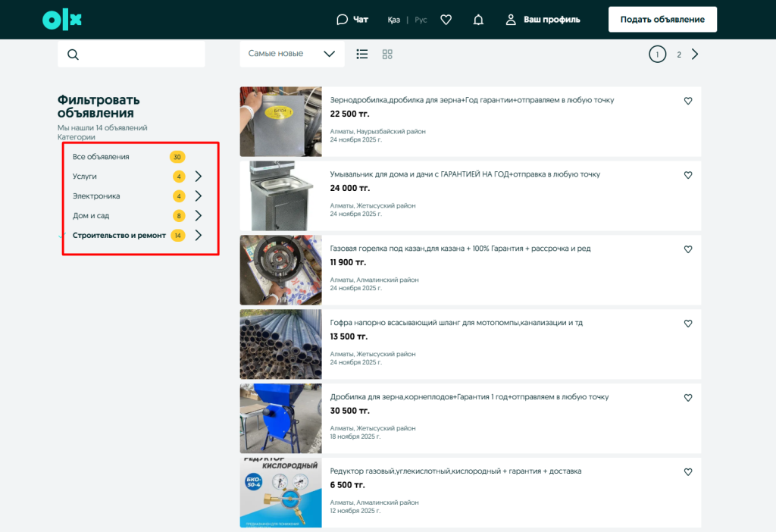Open Ваш профиль menu
The height and width of the screenshot is (532, 776).
click(x=543, y=20)
